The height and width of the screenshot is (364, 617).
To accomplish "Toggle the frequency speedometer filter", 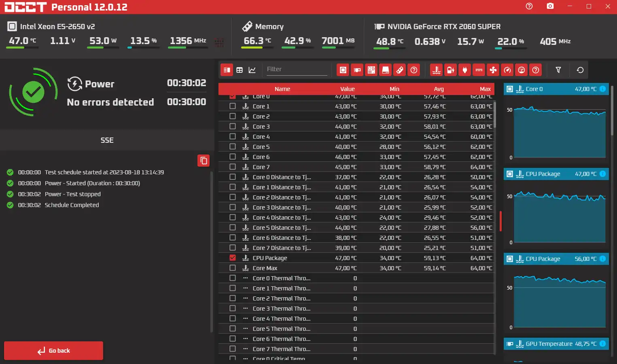I will pyautogui.click(x=507, y=70).
